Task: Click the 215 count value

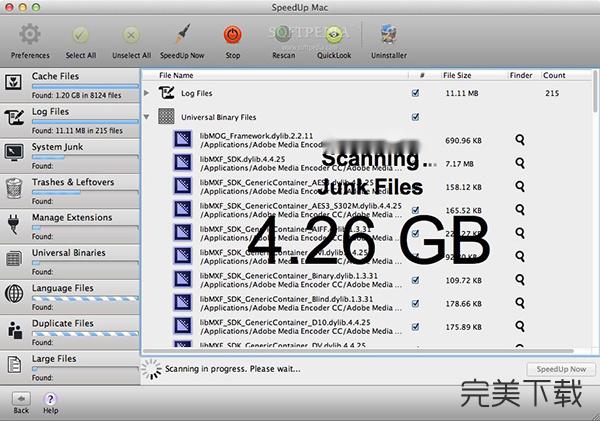Action: pyautogui.click(x=552, y=93)
